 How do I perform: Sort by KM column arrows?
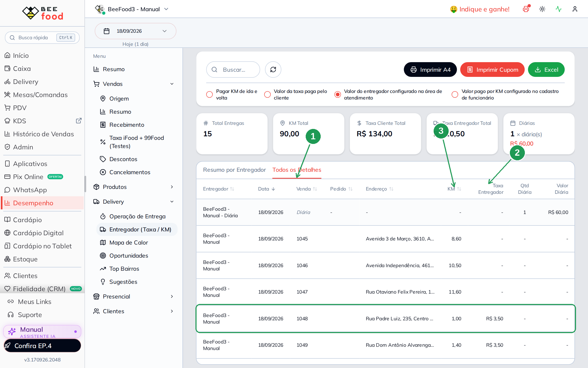[459, 189]
